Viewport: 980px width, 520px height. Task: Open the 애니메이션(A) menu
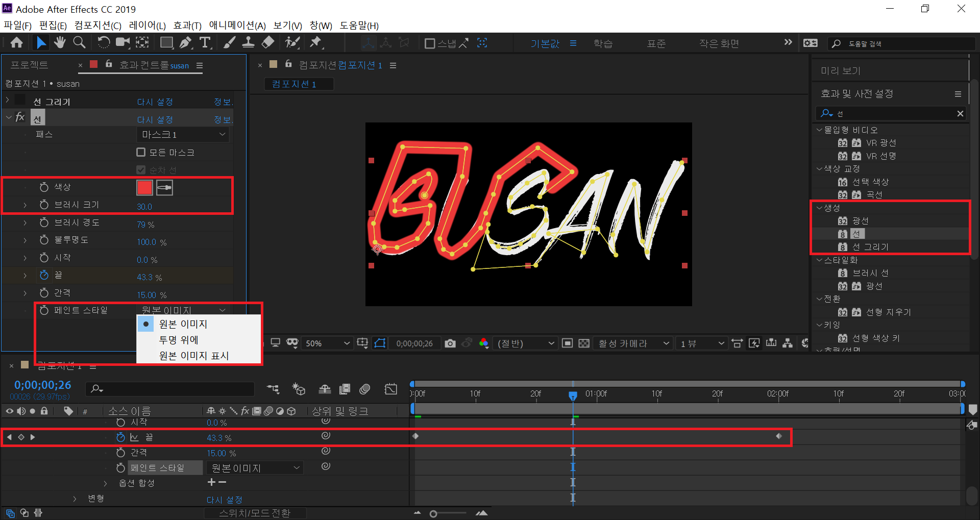(237, 26)
